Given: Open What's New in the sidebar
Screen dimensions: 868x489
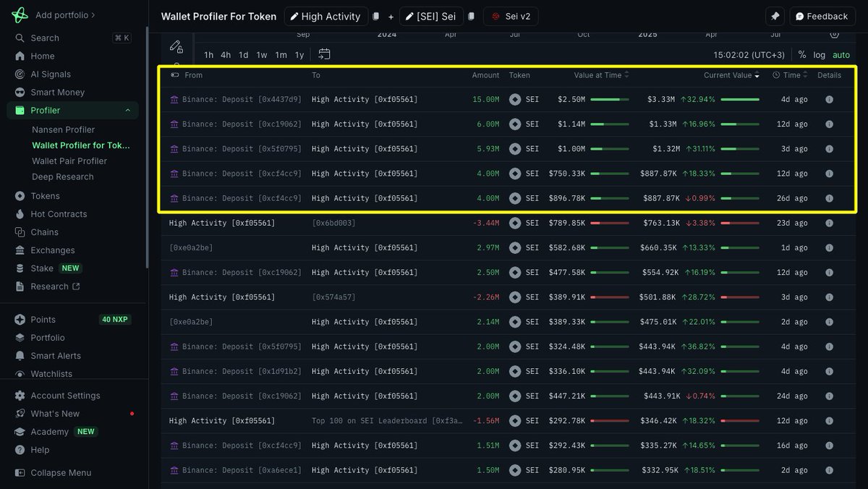Looking at the screenshot, I should point(55,414).
